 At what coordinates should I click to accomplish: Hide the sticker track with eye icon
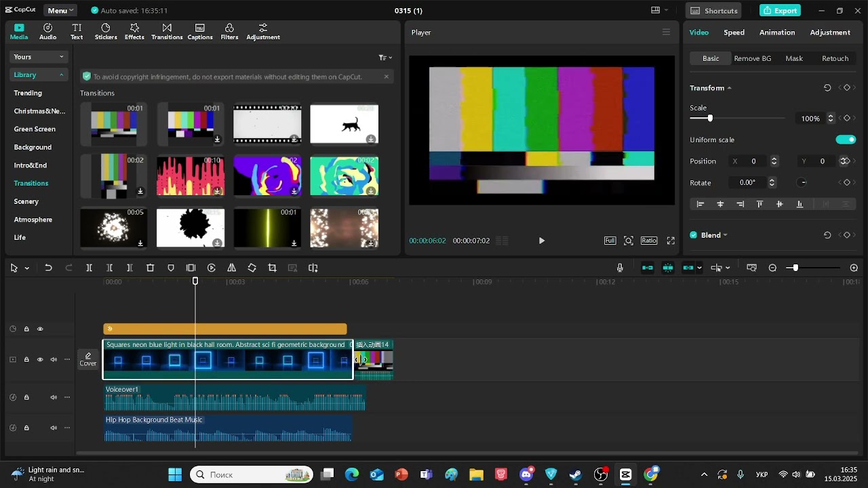click(40, 329)
